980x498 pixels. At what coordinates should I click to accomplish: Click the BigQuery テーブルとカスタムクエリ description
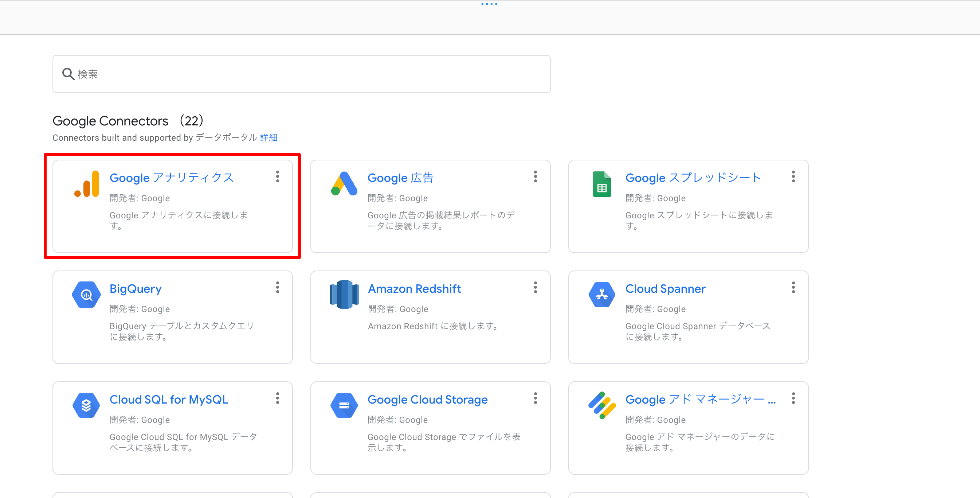[181, 331]
